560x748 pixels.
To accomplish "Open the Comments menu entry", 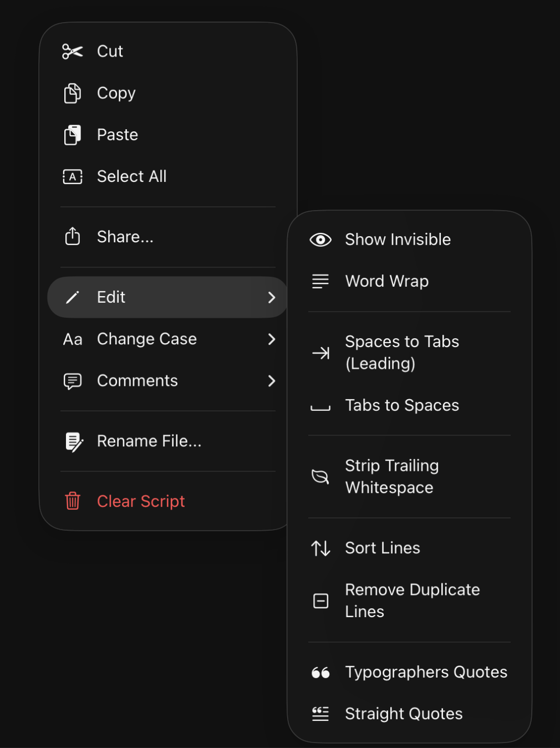I will [x=168, y=381].
